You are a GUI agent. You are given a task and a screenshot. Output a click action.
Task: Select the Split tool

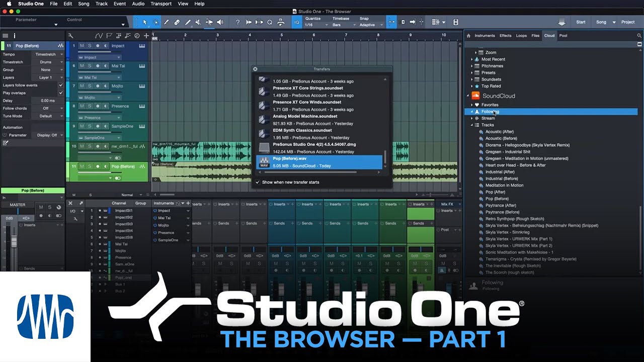coord(166,22)
